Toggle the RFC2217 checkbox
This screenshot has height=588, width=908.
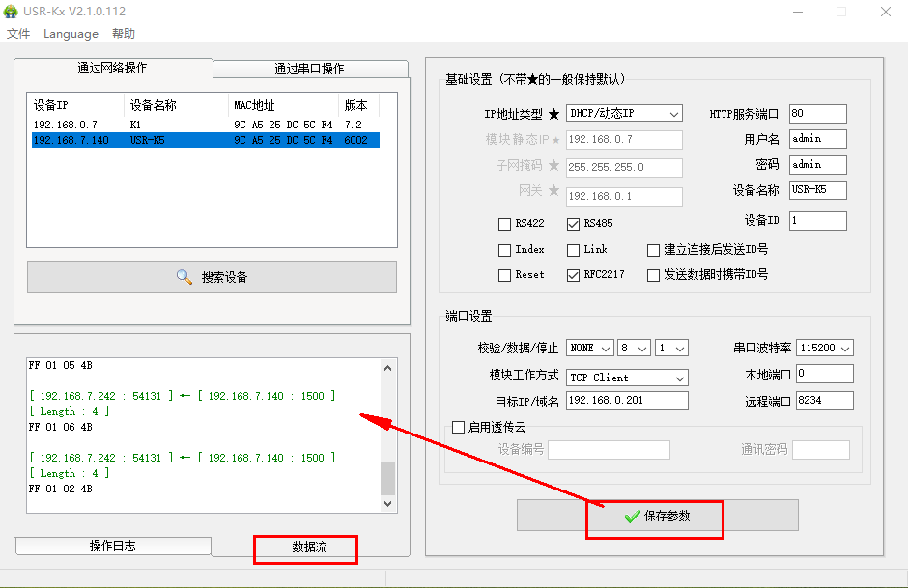click(x=573, y=275)
